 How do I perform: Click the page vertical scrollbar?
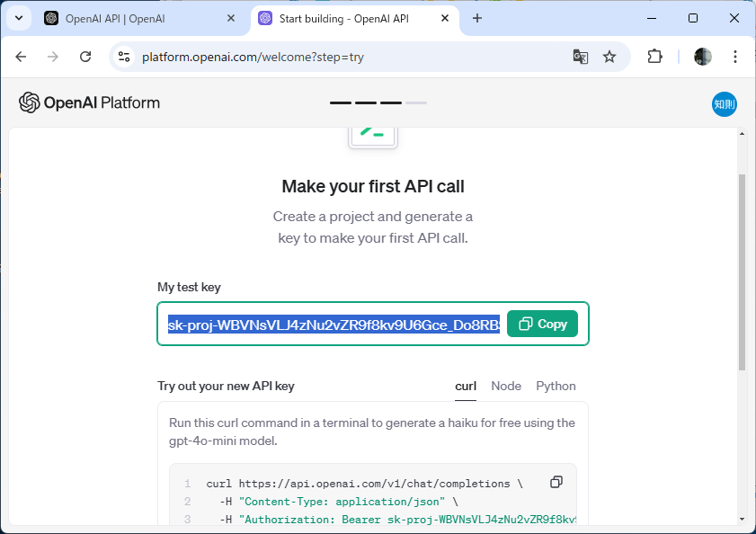(x=742, y=272)
